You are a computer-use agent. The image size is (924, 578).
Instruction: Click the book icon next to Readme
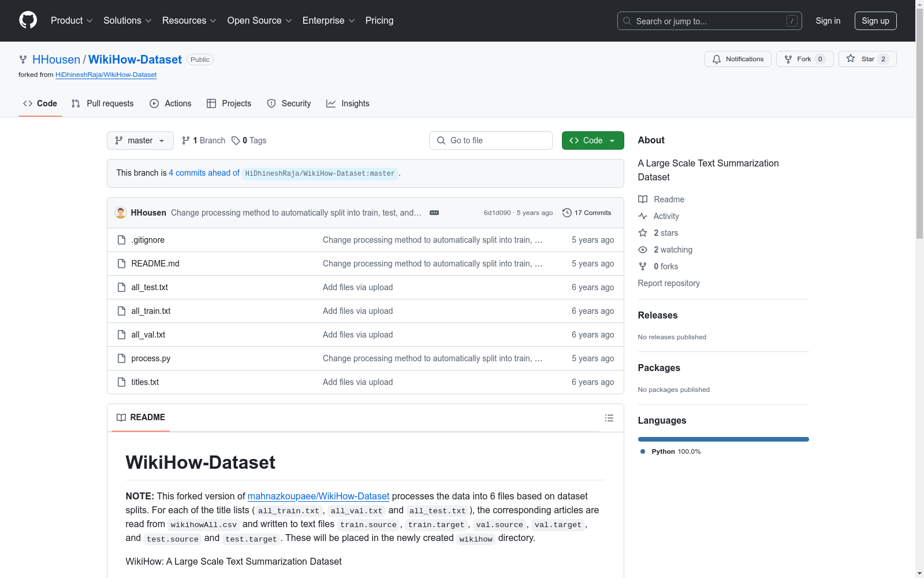point(643,199)
